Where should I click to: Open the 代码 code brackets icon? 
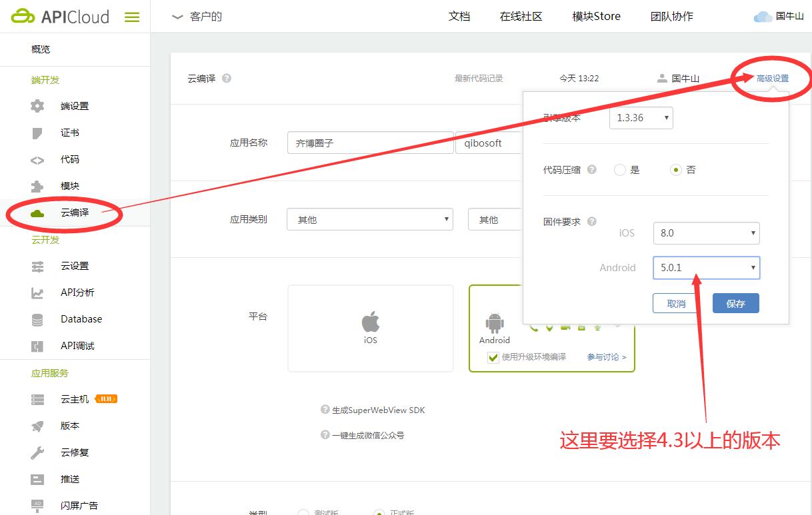[x=37, y=160]
